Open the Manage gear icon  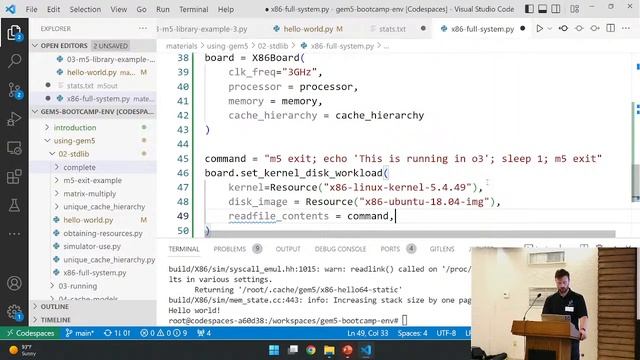point(14,312)
